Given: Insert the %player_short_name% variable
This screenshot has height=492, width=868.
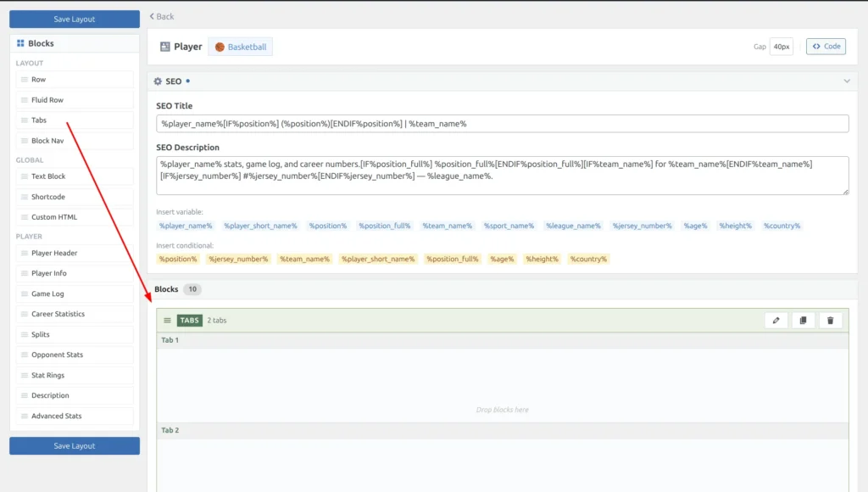Looking at the screenshot, I should [260, 226].
